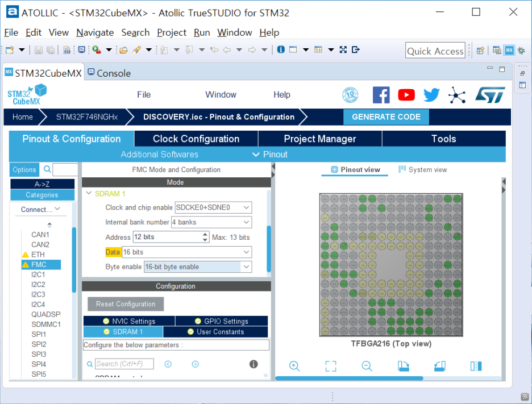This screenshot has width=532, height=404.
Task: Select the QUADSPI peripheral
Action: (x=46, y=314)
